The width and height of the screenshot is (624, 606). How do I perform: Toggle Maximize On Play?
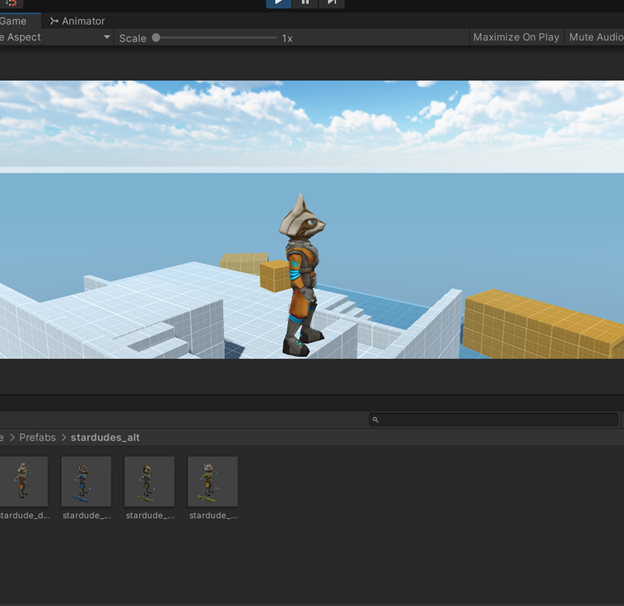click(516, 37)
